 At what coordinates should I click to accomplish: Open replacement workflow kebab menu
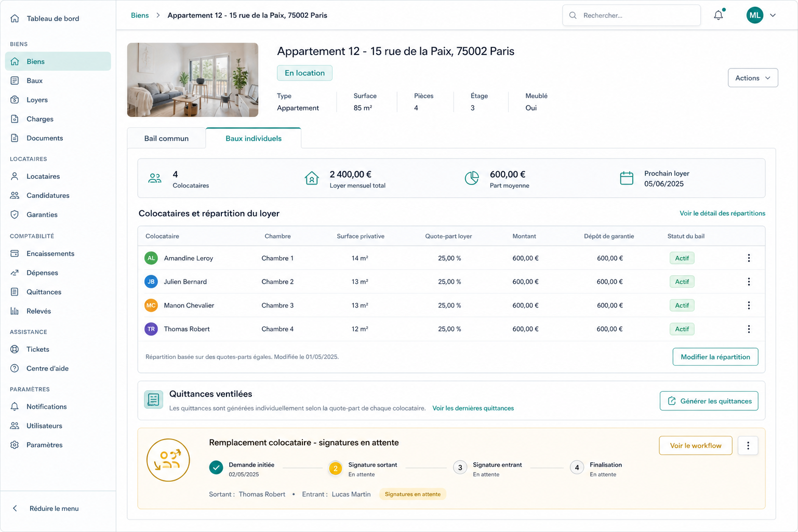point(748,446)
